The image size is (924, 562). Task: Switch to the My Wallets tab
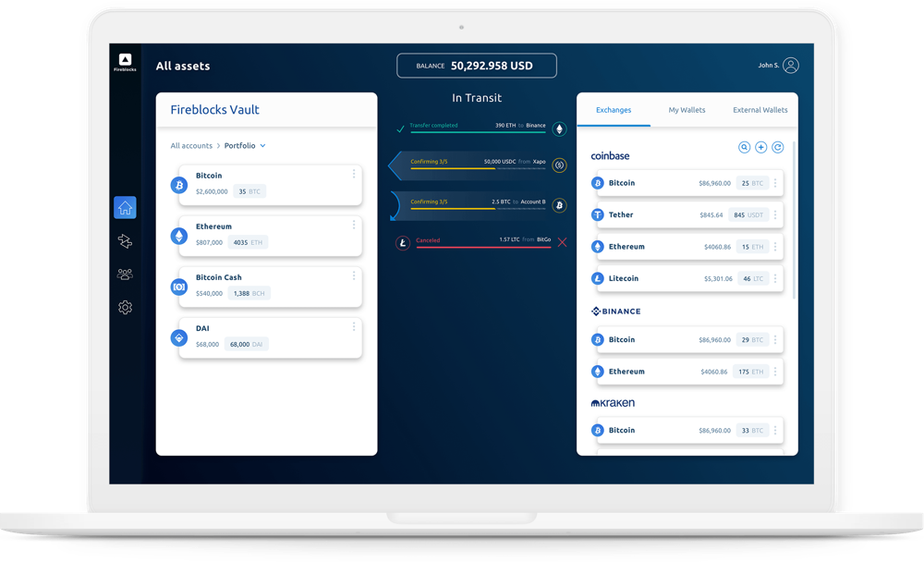click(687, 110)
